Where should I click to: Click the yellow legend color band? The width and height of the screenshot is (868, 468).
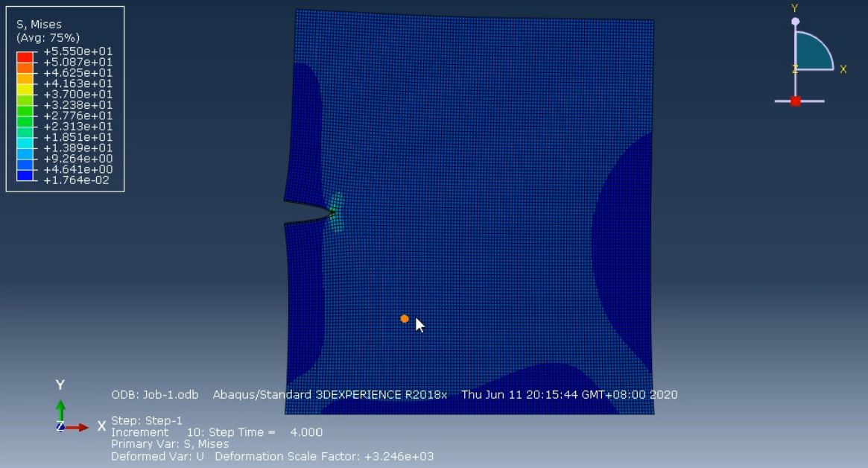(x=25, y=89)
